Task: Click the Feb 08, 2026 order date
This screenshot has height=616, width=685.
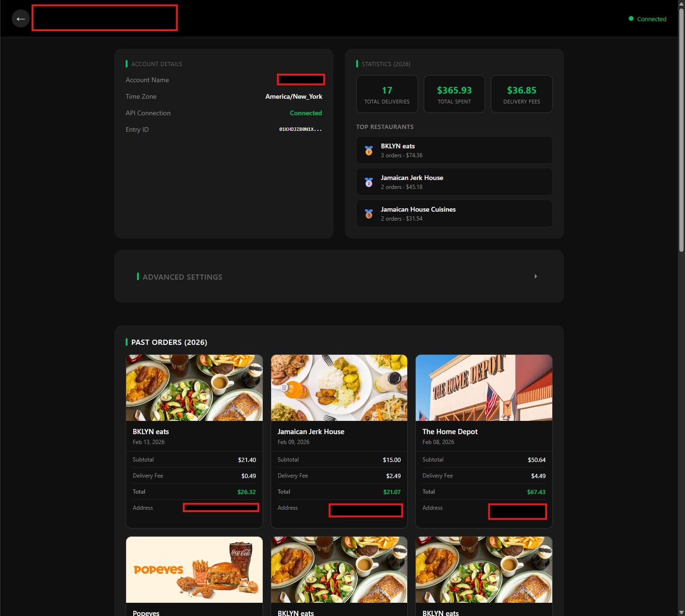Action: pyautogui.click(x=438, y=442)
